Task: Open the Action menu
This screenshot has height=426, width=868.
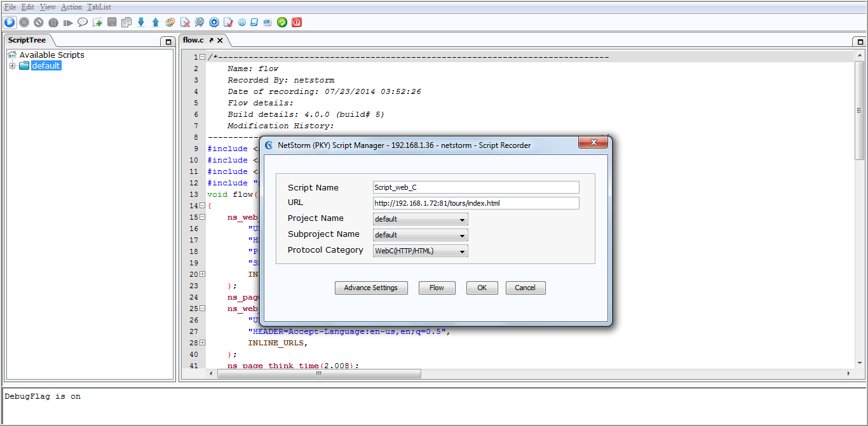Action: [x=72, y=7]
